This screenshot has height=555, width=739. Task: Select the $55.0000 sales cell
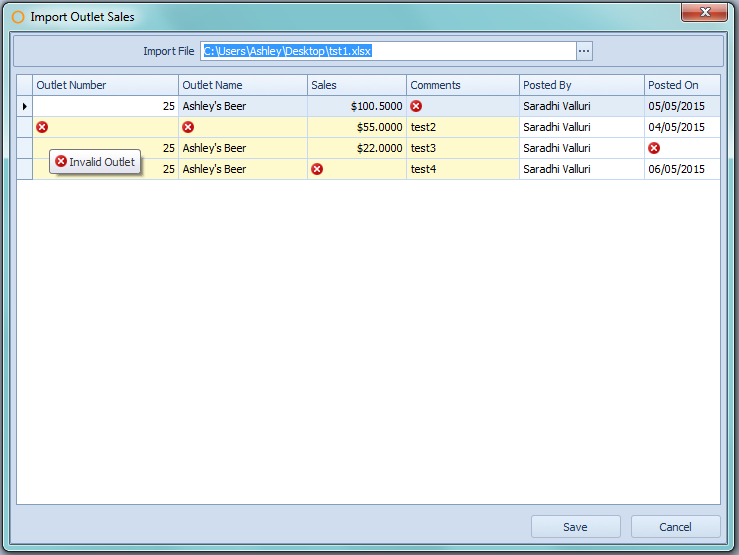pos(356,127)
